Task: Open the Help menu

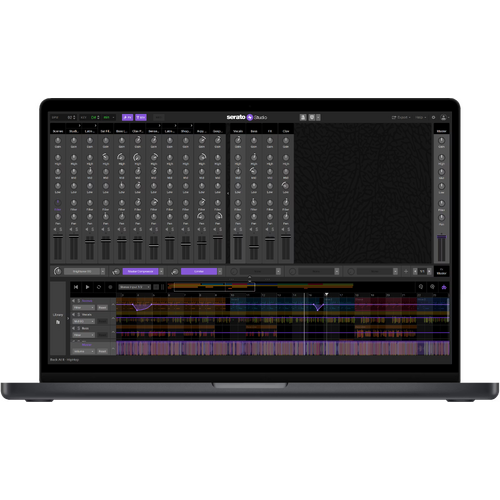Action: tap(421, 117)
